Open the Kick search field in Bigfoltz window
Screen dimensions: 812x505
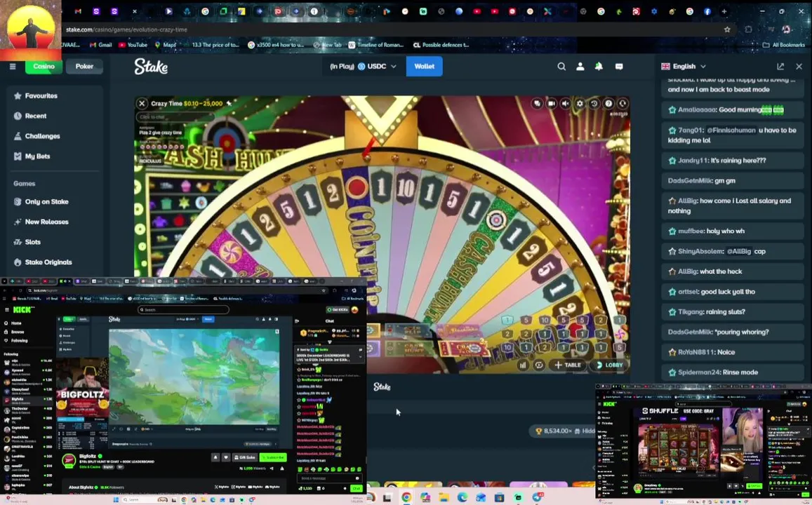pos(183,309)
